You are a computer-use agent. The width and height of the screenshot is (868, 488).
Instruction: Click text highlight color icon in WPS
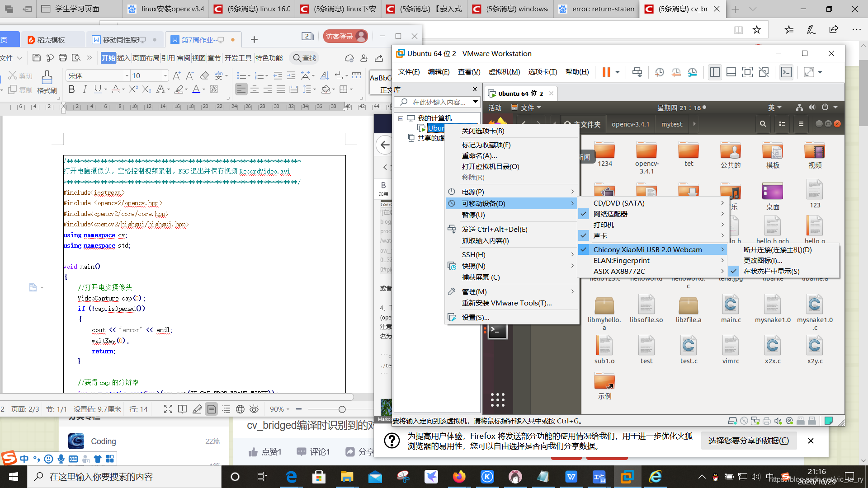179,89
